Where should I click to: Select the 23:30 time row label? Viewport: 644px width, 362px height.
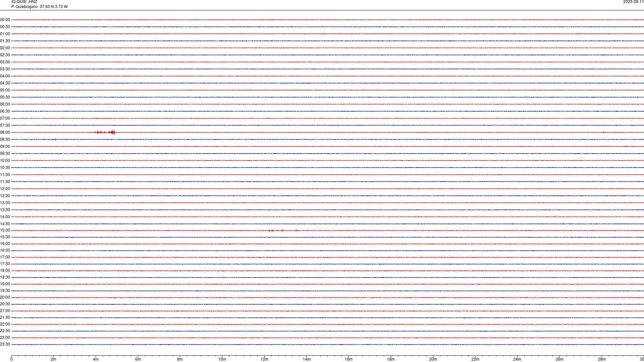point(5,344)
